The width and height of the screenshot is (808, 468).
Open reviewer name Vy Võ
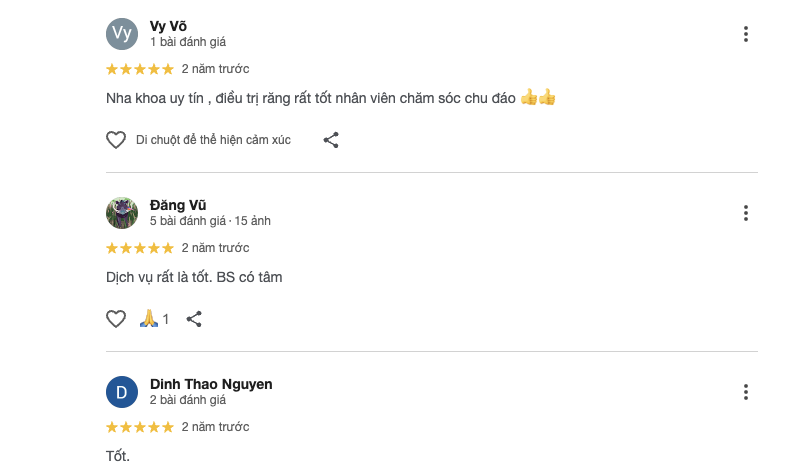(170, 26)
